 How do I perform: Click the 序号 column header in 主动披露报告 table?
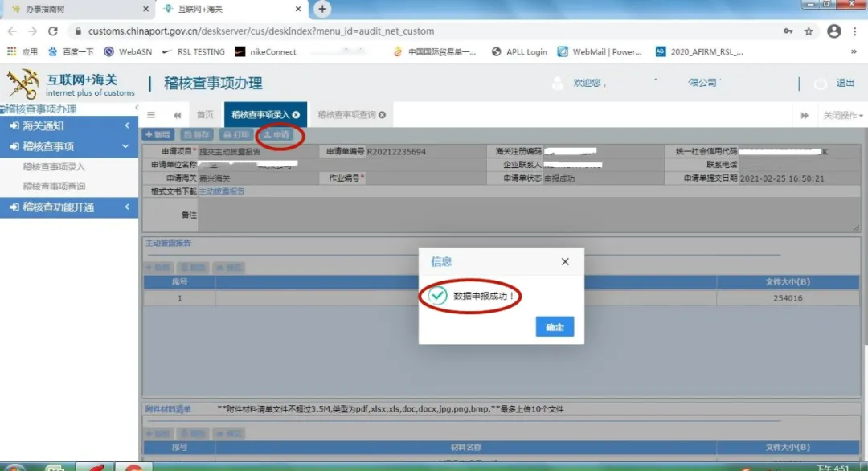(x=179, y=281)
